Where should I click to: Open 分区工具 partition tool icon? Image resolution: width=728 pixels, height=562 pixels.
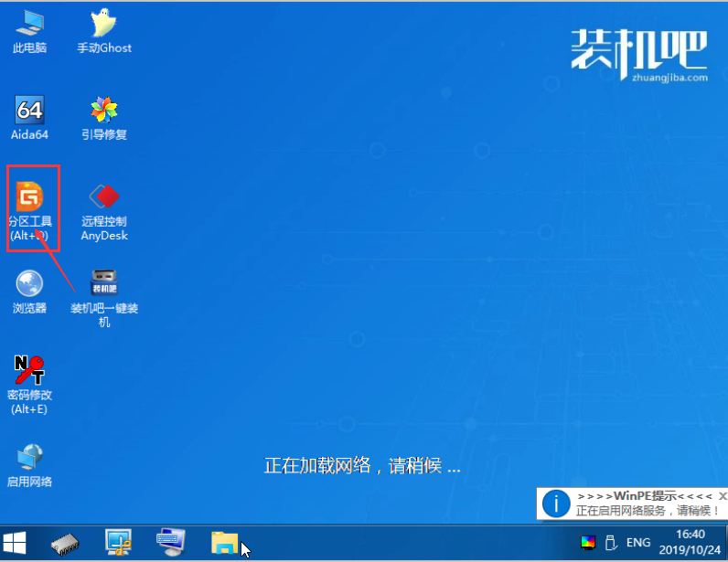31,202
